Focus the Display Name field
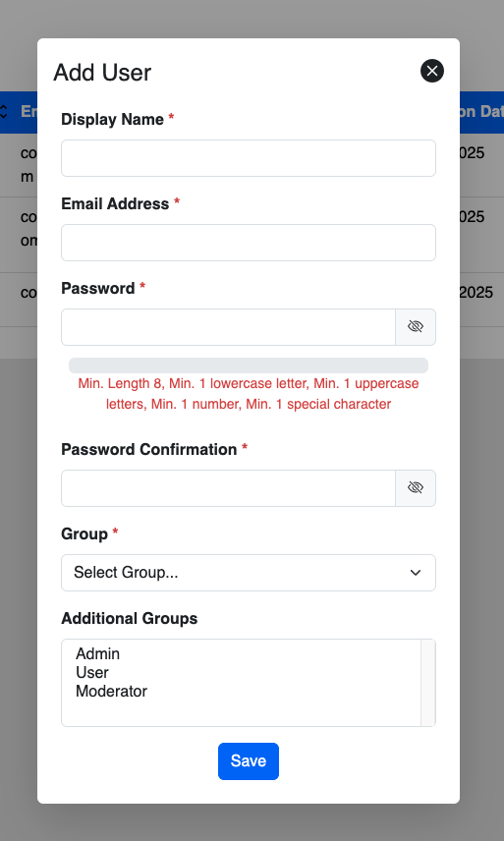 coord(249,158)
